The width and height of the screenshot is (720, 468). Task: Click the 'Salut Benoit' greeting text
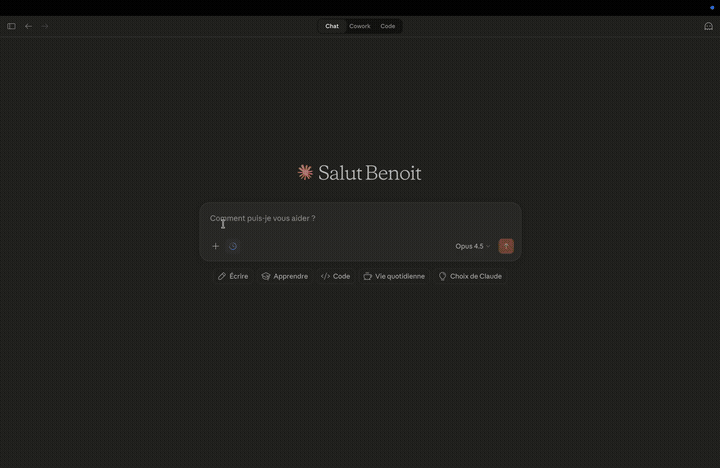(x=370, y=173)
